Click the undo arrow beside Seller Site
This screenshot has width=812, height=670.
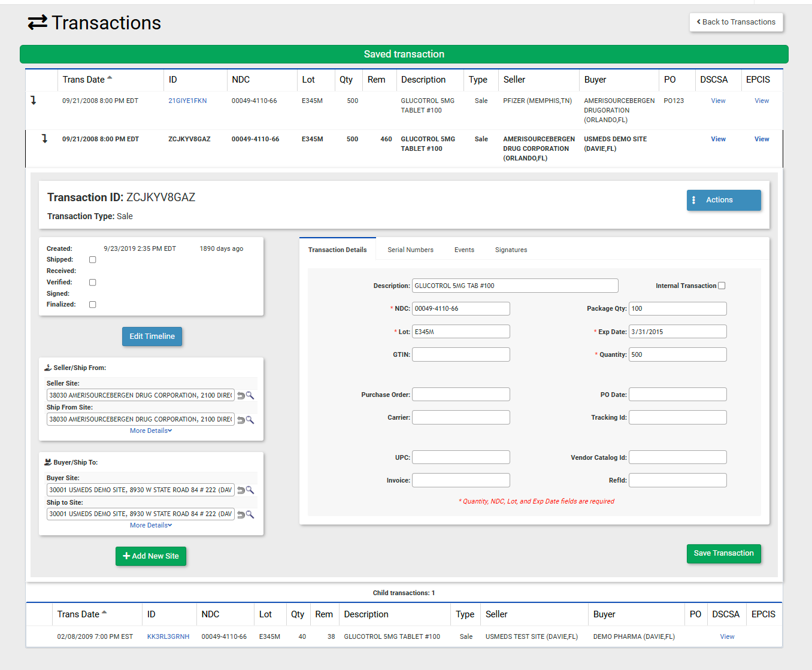241,396
